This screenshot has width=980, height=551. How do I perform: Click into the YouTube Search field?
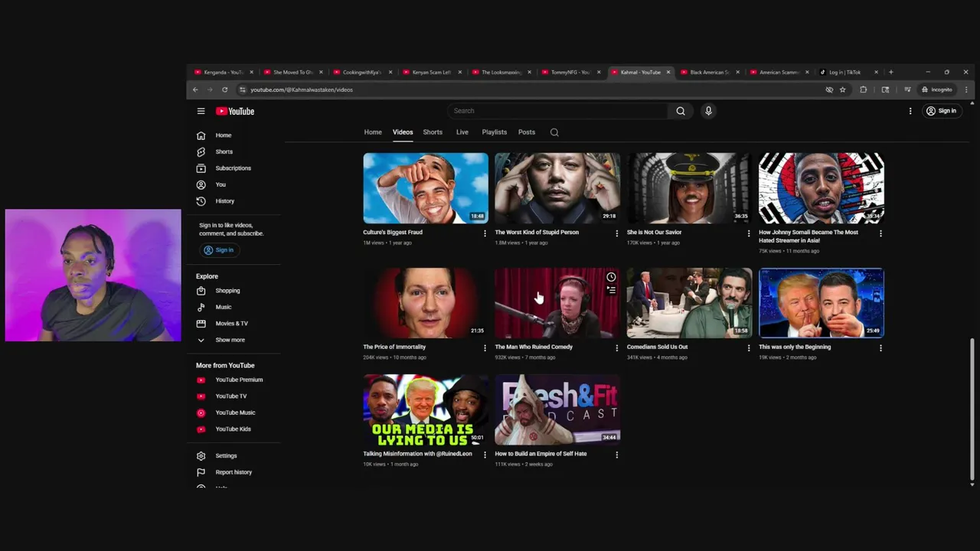(559, 111)
